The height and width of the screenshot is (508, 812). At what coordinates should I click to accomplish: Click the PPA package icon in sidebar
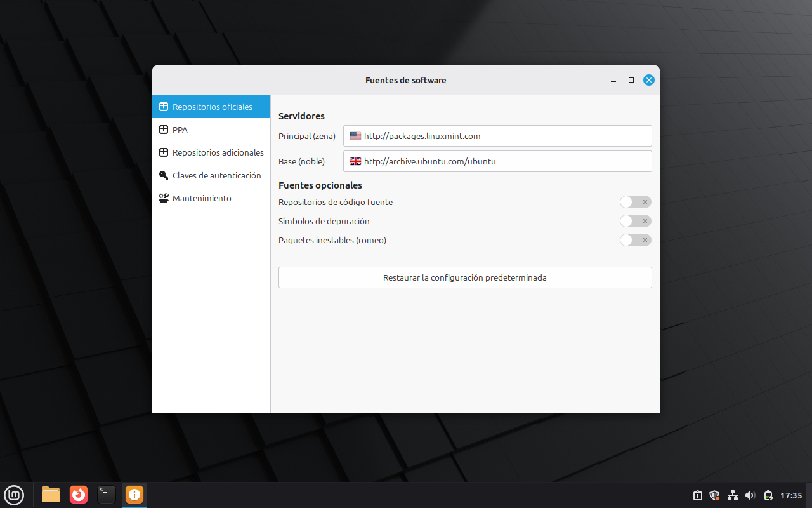pyautogui.click(x=164, y=130)
